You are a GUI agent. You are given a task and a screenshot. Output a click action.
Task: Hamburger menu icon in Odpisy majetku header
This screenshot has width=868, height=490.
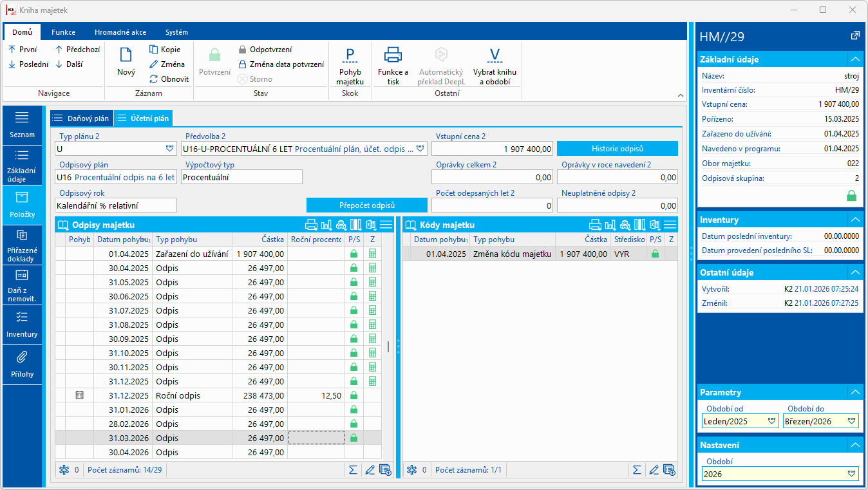386,225
